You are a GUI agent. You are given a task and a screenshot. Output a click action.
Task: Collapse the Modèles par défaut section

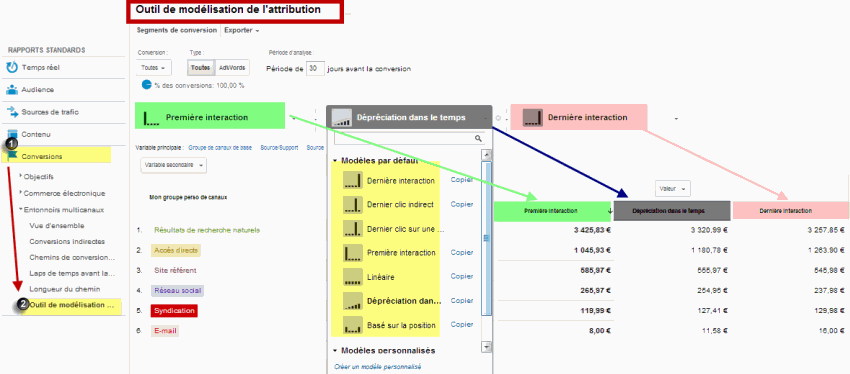(335, 161)
